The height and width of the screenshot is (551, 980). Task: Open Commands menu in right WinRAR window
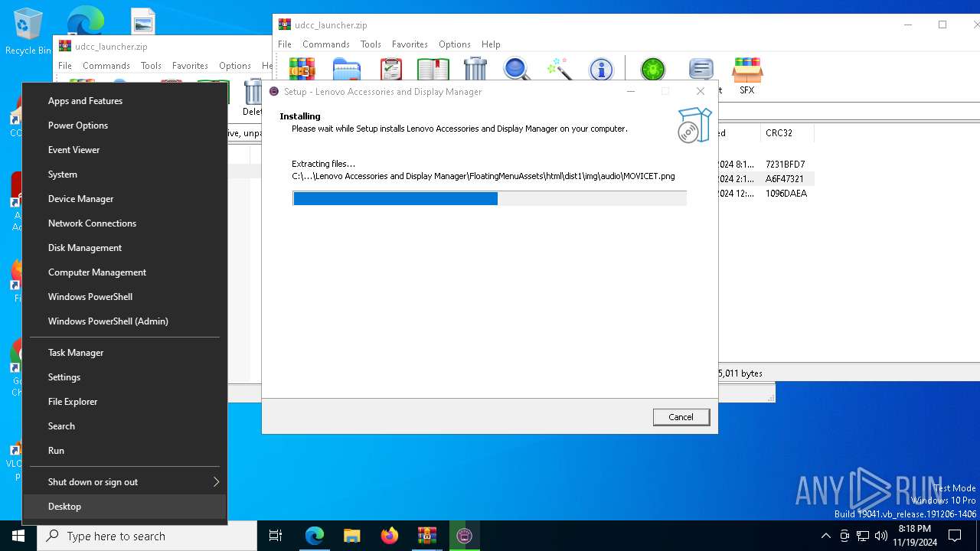point(325,44)
